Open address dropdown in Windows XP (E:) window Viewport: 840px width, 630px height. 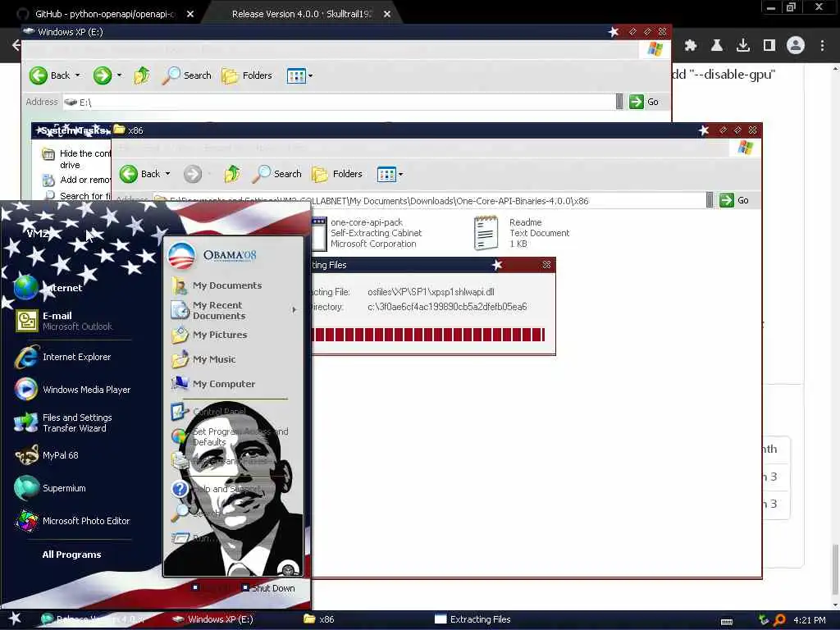(x=619, y=102)
